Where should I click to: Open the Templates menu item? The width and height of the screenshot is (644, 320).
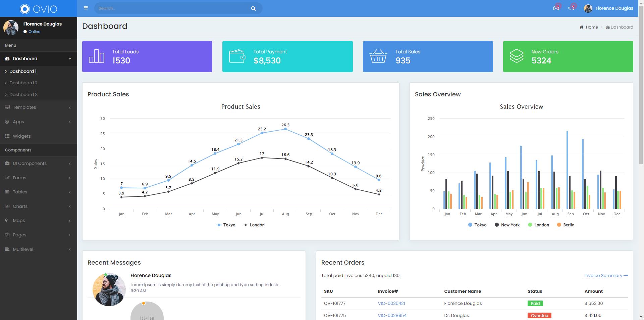(x=39, y=107)
